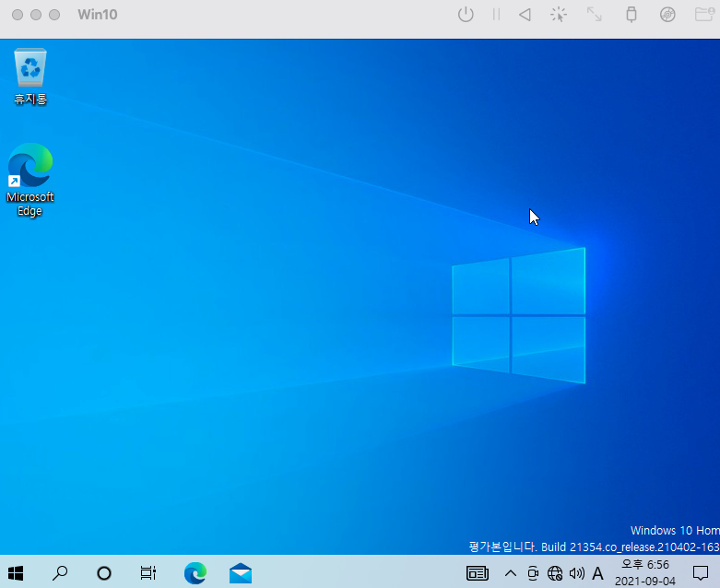This screenshot has width=720, height=588.
Task: Open Task View in the taskbar
Action: [x=148, y=573]
